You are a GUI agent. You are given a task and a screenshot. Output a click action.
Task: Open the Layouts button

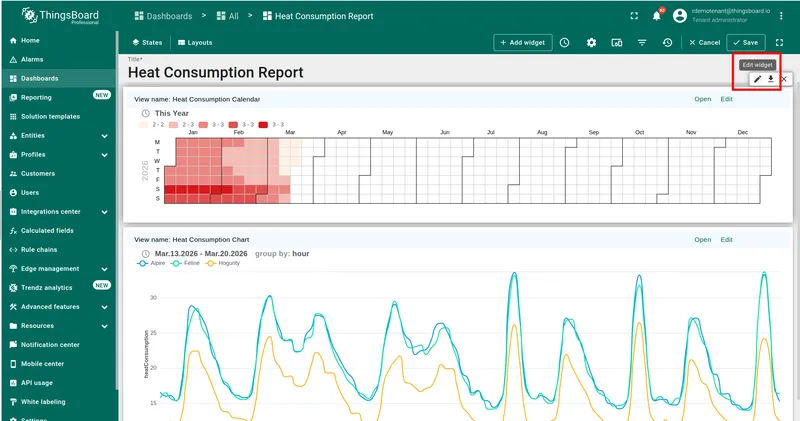(x=195, y=43)
